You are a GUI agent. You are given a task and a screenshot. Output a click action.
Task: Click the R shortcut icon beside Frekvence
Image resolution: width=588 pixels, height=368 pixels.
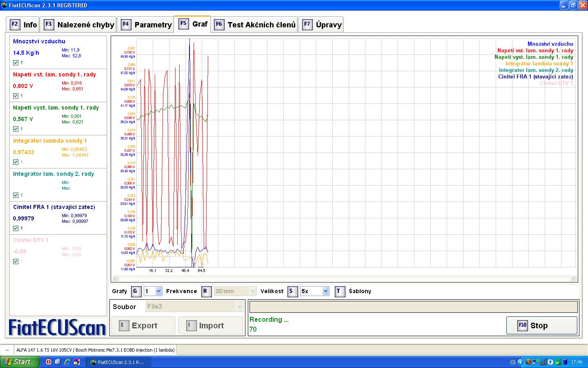pyautogui.click(x=205, y=291)
